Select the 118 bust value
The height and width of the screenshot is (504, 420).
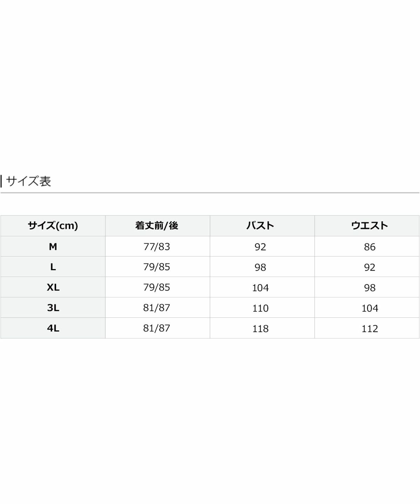tap(260, 329)
